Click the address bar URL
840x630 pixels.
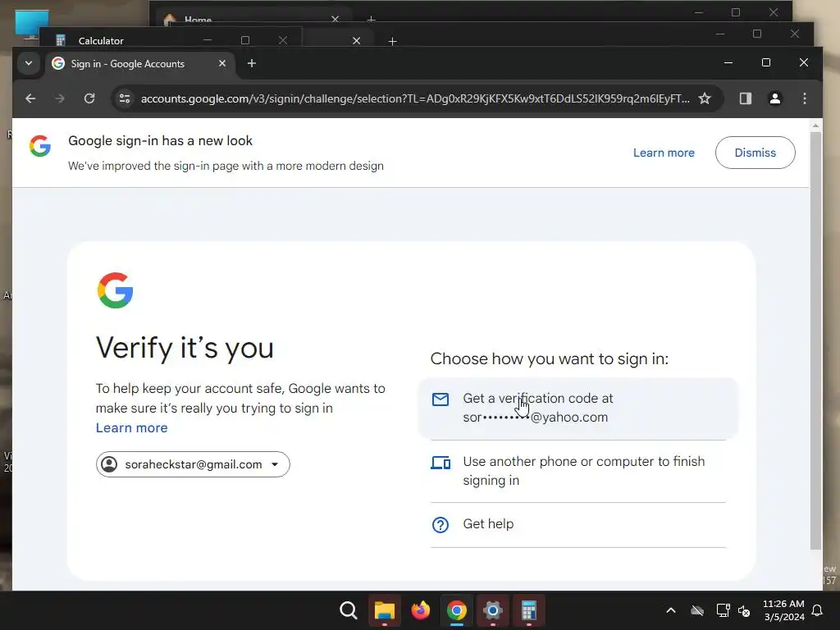click(x=414, y=98)
